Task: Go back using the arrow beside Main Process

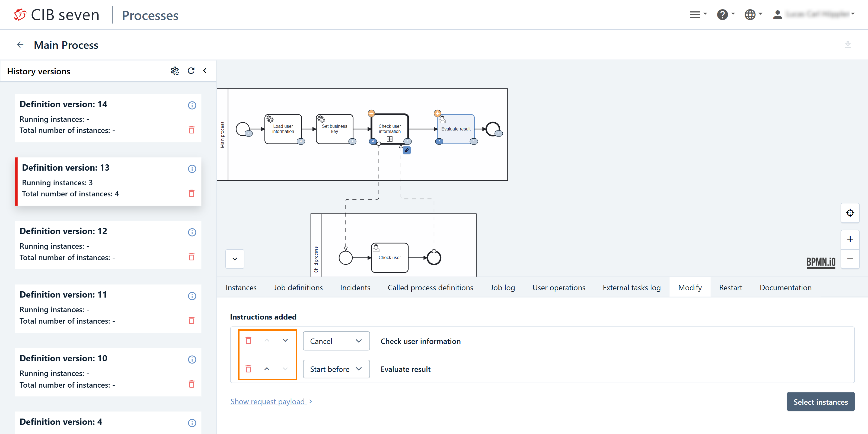Action: 20,45
